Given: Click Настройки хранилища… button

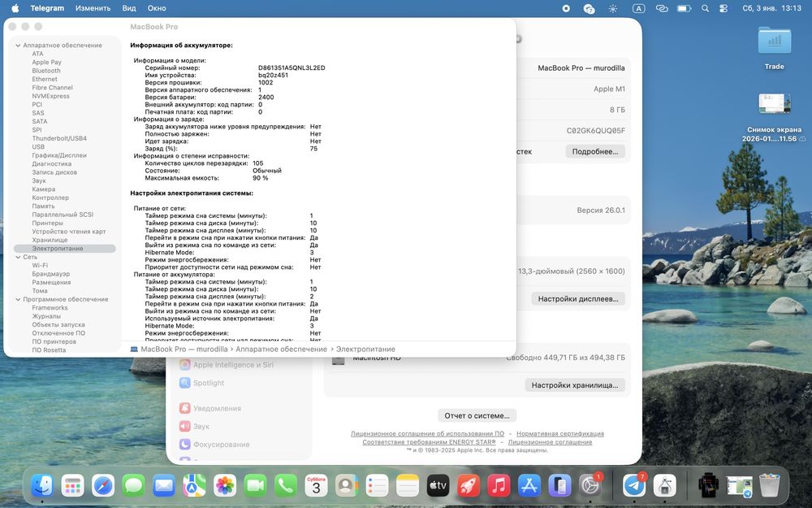Looking at the screenshot, I should 575,385.
